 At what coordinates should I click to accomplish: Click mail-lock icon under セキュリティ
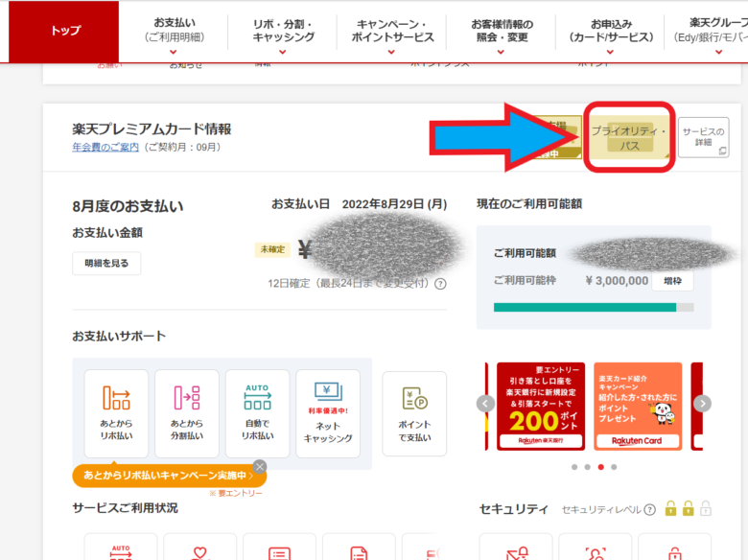(517, 554)
